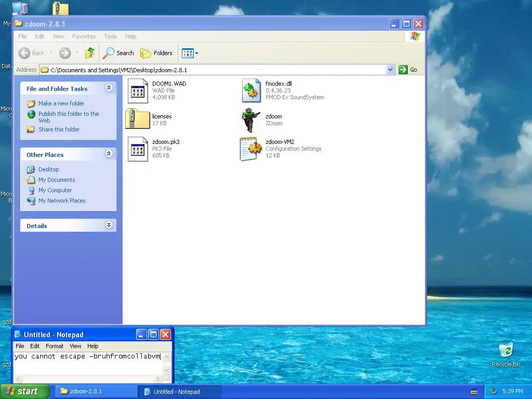Click in the Notepad text area
The width and height of the screenshot is (532, 399).
coord(88,363)
